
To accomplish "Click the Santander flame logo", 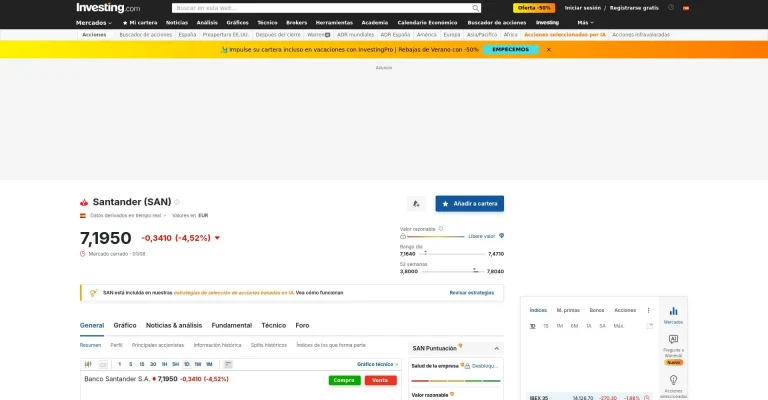I will (x=84, y=202).
